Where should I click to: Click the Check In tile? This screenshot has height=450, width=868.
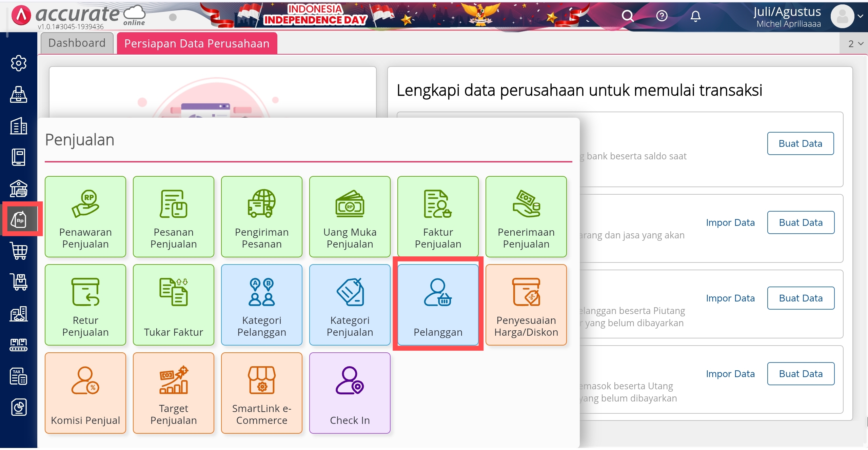(x=350, y=393)
